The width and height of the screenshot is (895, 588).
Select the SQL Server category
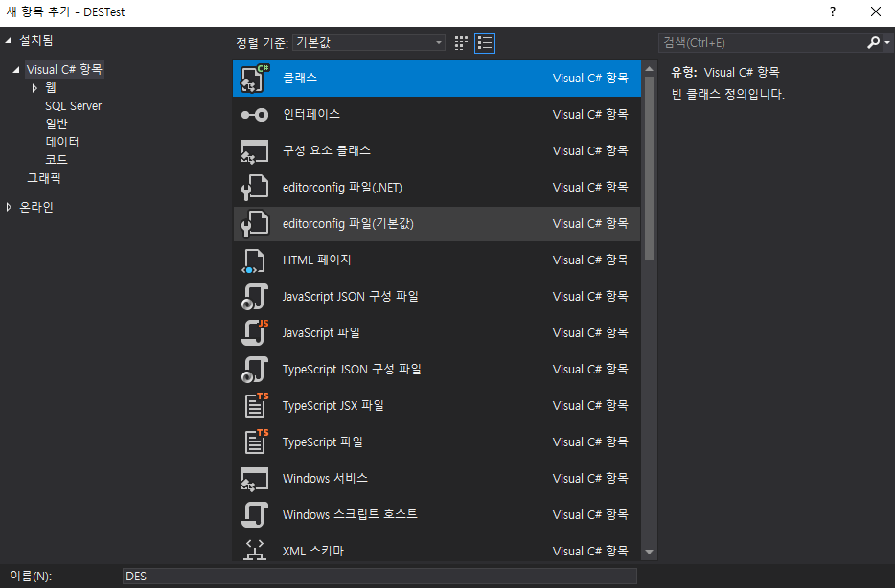click(73, 106)
